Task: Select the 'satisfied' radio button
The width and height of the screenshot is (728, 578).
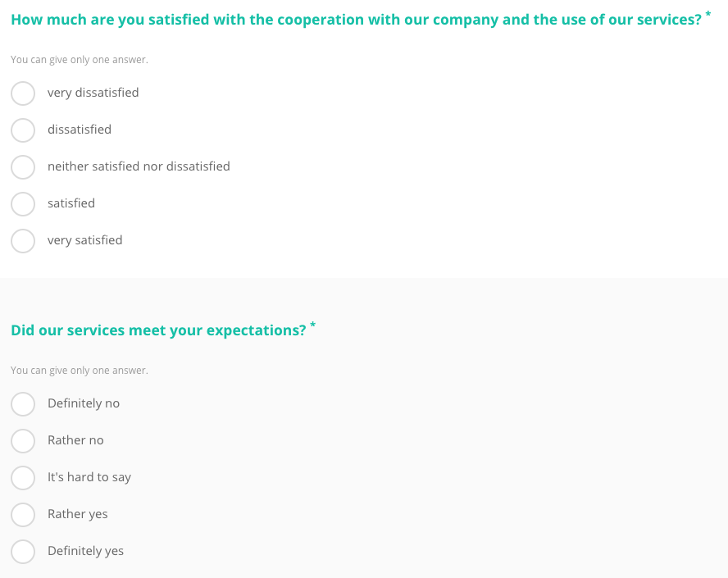Action: pyautogui.click(x=23, y=204)
